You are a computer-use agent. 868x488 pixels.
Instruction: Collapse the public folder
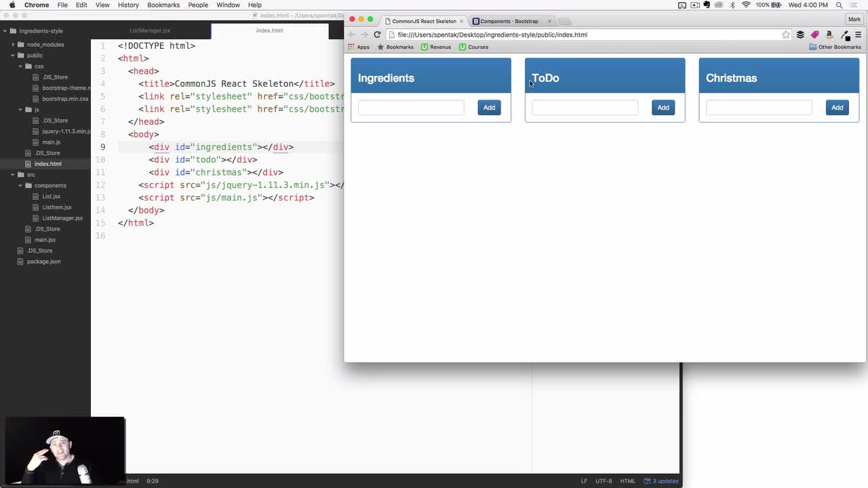pos(12,55)
